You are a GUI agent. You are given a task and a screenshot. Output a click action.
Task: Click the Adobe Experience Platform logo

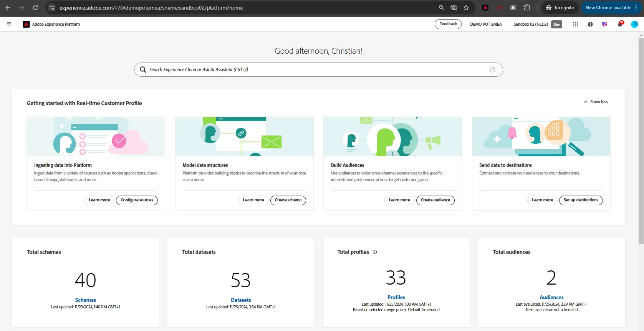[26, 24]
